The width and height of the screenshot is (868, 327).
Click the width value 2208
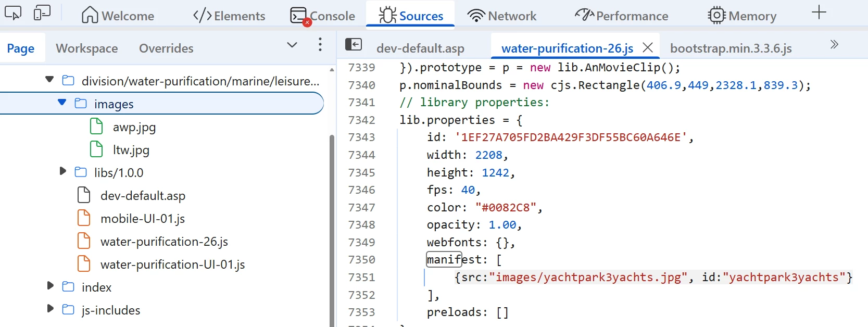[488, 155]
